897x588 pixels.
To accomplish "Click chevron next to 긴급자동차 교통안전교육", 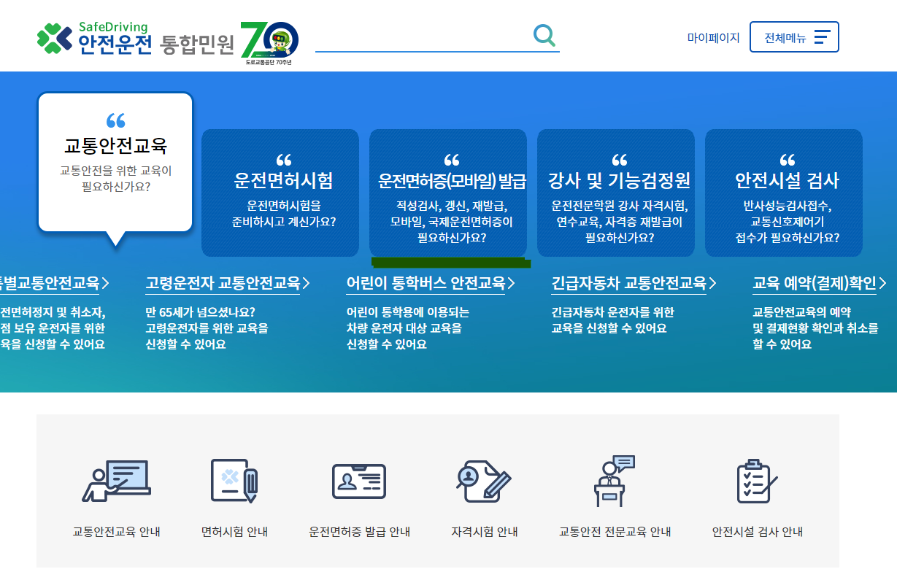I will coord(712,283).
